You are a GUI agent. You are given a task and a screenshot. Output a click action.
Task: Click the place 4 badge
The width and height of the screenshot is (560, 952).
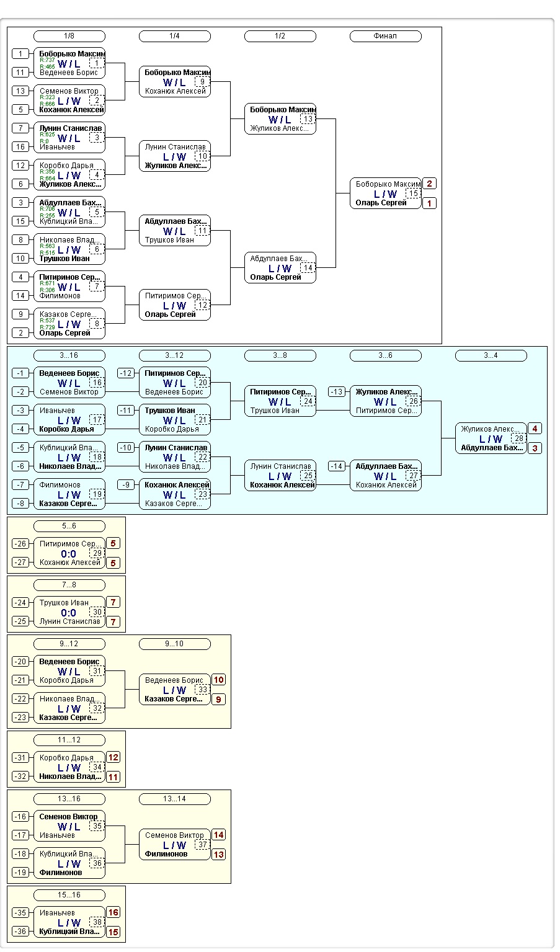[535, 429]
